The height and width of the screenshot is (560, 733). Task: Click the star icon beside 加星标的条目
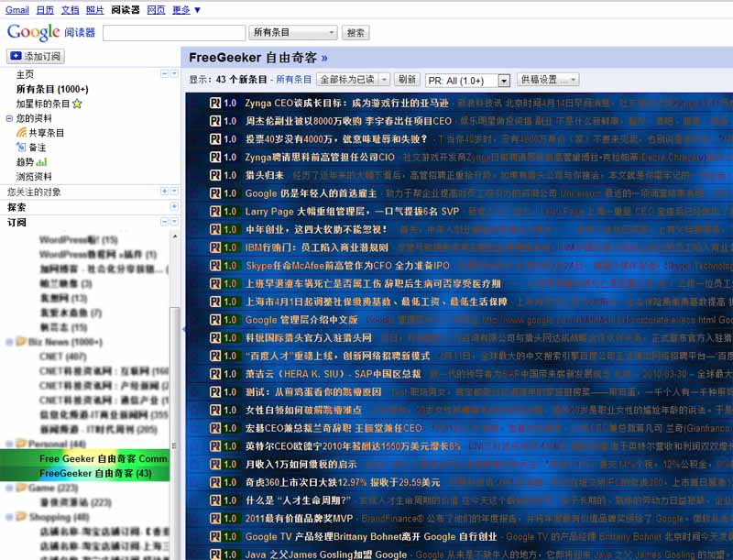tap(77, 104)
